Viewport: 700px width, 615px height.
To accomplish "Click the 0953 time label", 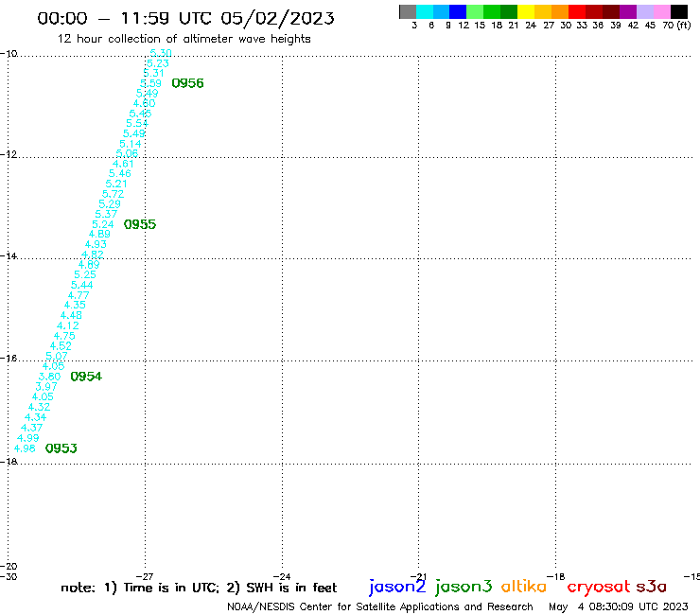I will pyautogui.click(x=61, y=448).
